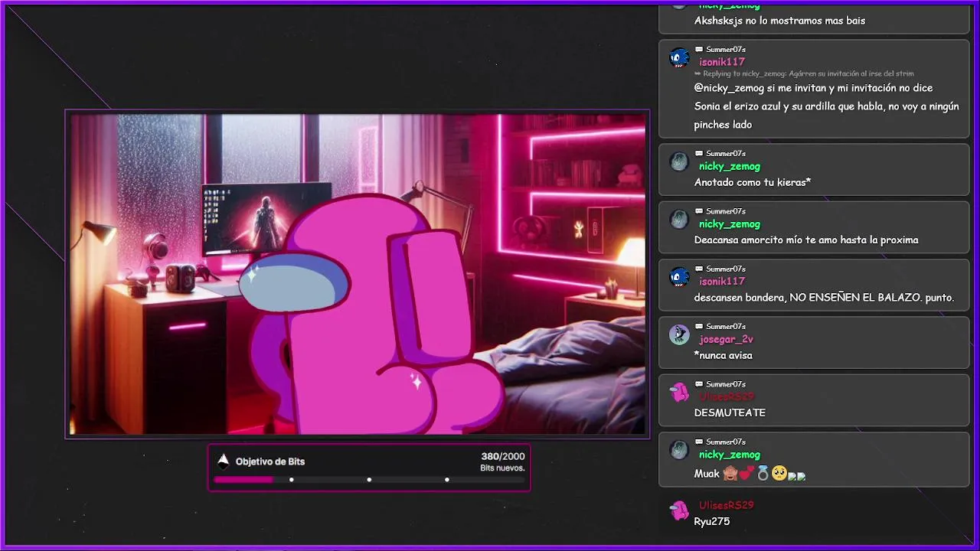The width and height of the screenshot is (980, 551).
Task: Click Sonic avatar beside 'descansen bandera' message
Action: coord(679,277)
